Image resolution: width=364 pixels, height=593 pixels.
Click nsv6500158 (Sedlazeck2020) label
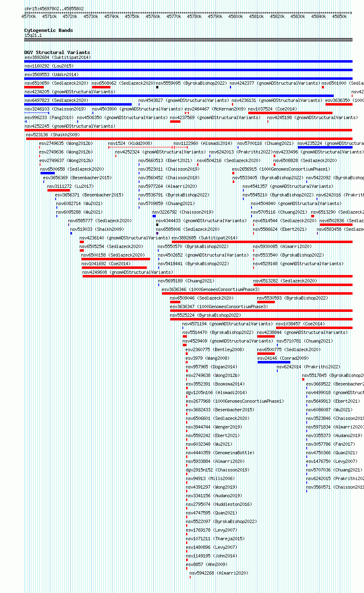click(113, 255)
